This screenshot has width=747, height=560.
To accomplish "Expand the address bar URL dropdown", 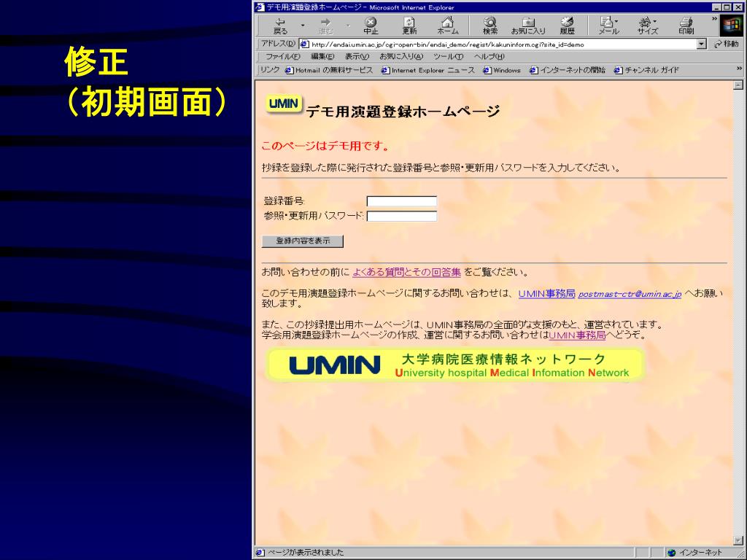I will click(701, 44).
